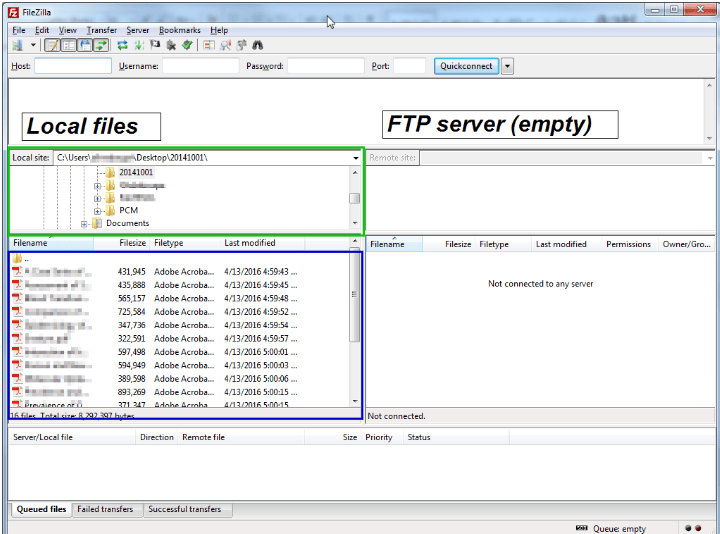Click the PDF icon of the 565,157 file
720x534 pixels.
pyautogui.click(x=17, y=298)
